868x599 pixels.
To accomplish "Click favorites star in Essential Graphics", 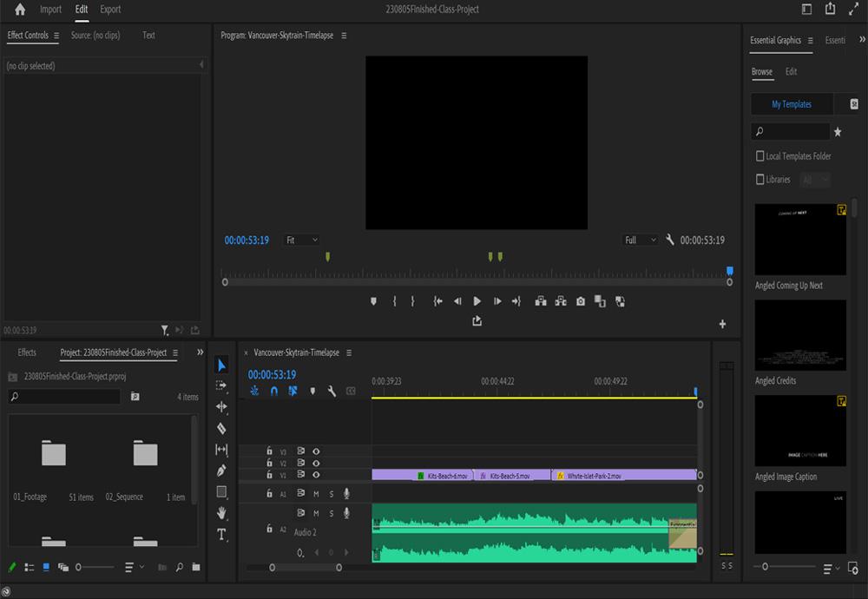I will coord(838,132).
